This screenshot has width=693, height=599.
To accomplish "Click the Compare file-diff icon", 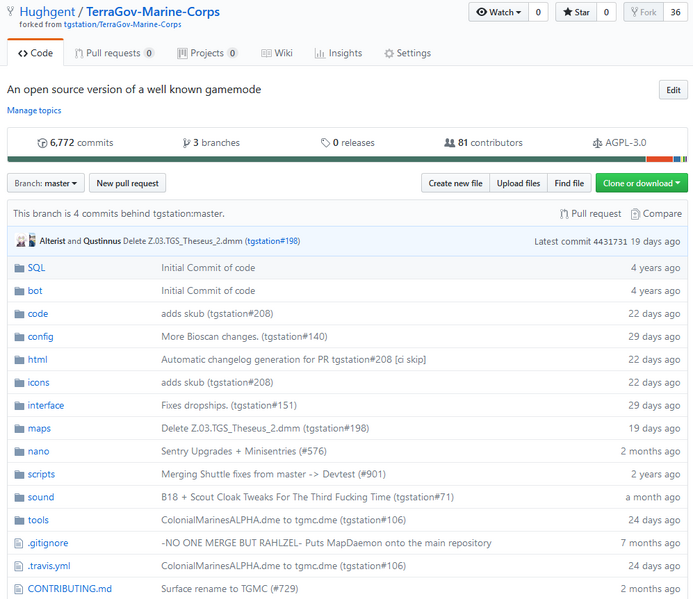I will click(635, 214).
